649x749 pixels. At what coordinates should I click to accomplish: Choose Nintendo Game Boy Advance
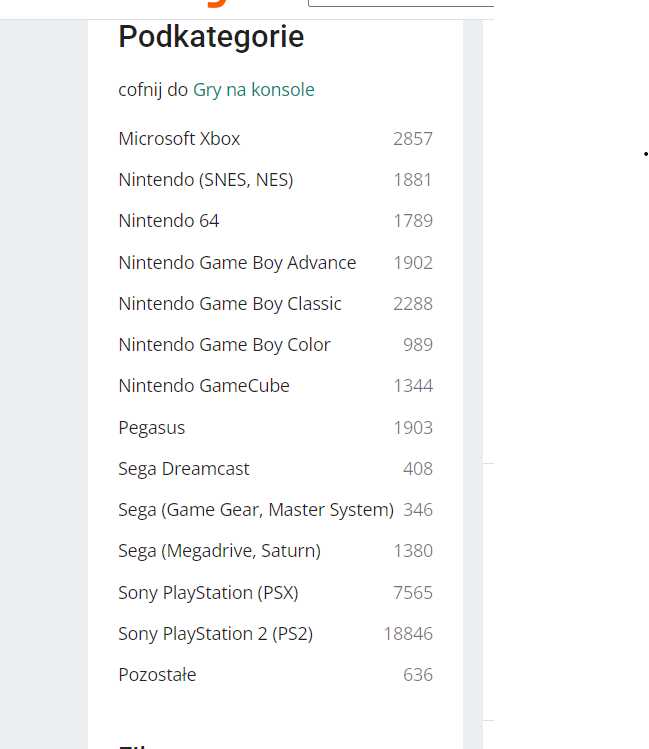pos(237,263)
